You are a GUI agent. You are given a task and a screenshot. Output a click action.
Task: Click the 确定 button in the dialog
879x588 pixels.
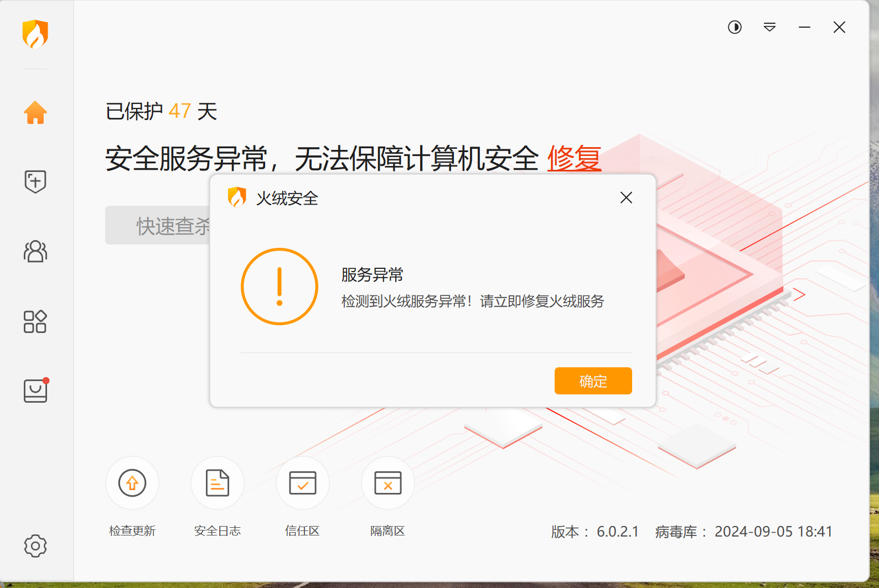(593, 381)
